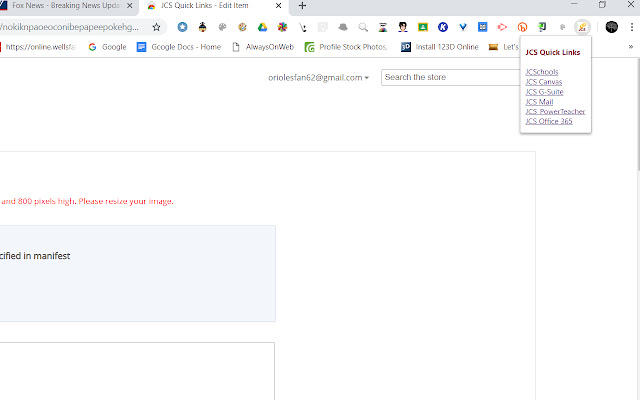Click the dark-haired person avatar extension icon
This screenshot has height=400, width=640.
pos(403,27)
